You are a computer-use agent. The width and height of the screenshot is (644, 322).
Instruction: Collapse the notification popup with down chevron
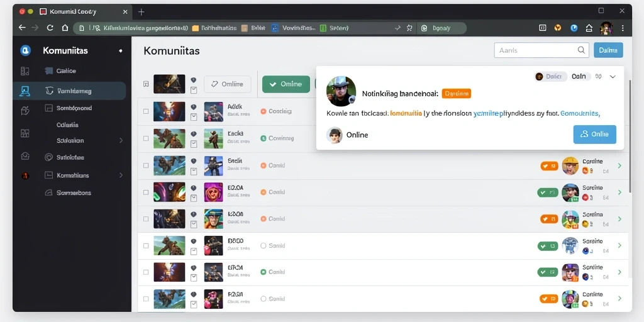[613, 76]
